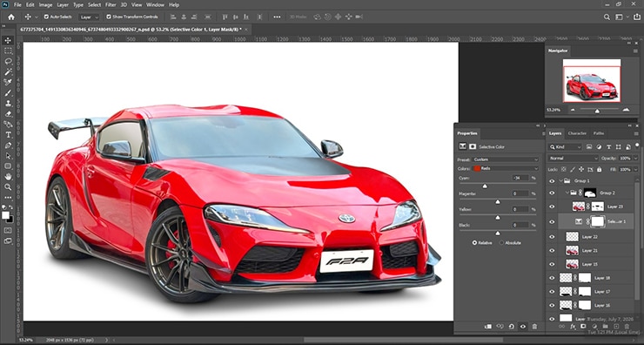
Task: Reset adjustment defaults in Properties panel
Action: click(x=512, y=327)
